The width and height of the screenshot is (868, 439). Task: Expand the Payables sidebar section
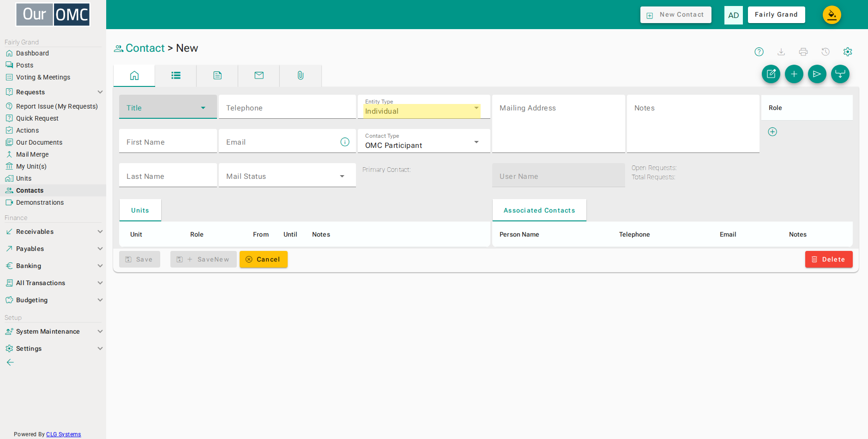pos(53,249)
